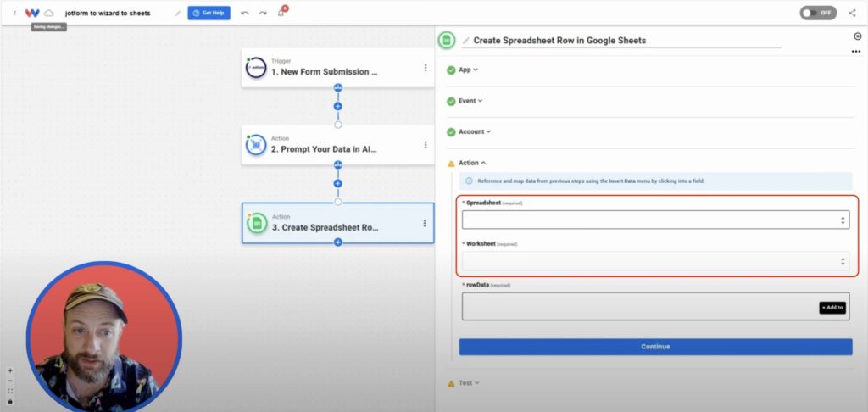Click Google Sheets icon in panel header

pyautogui.click(x=447, y=40)
